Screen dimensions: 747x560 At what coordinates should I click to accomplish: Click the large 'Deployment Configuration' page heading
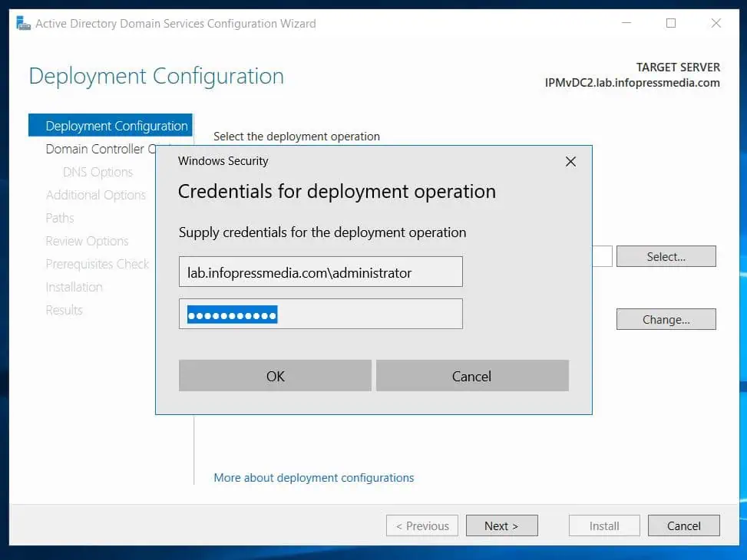click(x=157, y=76)
